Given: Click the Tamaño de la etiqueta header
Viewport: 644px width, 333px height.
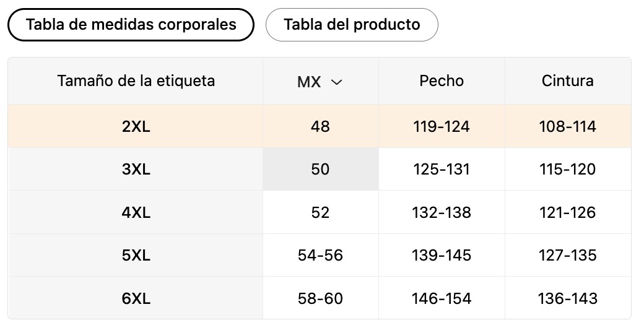Looking at the screenshot, I should [x=136, y=81].
